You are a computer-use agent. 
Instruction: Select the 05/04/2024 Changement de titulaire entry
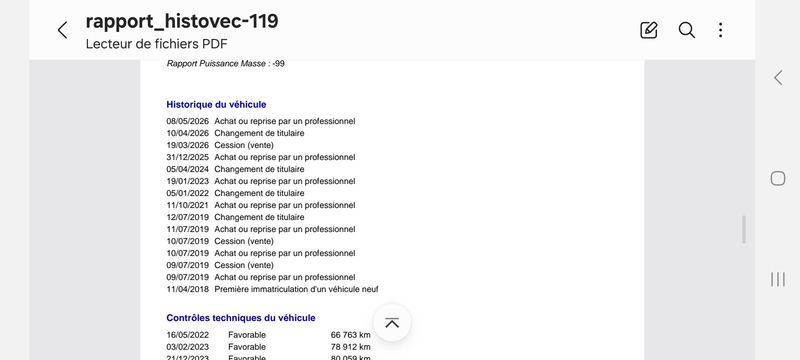[235, 169]
